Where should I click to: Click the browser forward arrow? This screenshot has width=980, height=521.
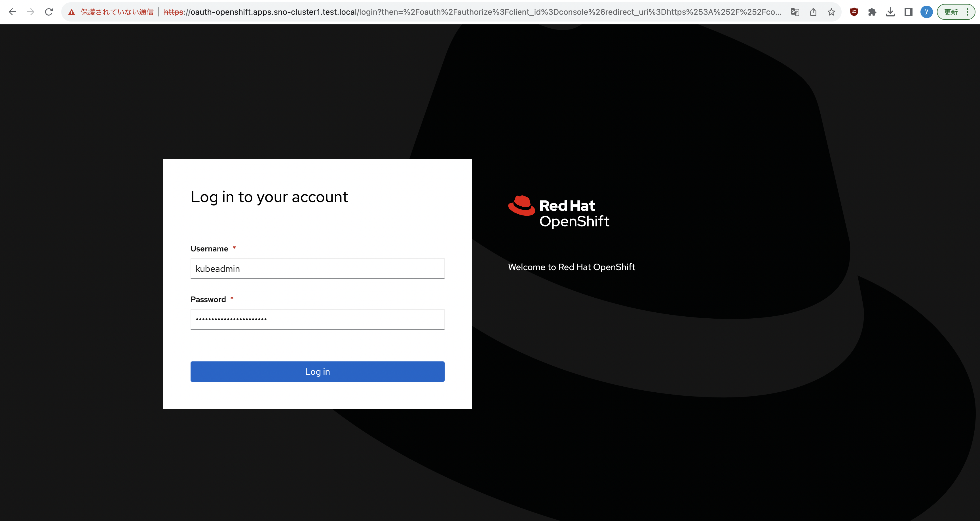pos(31,12)
